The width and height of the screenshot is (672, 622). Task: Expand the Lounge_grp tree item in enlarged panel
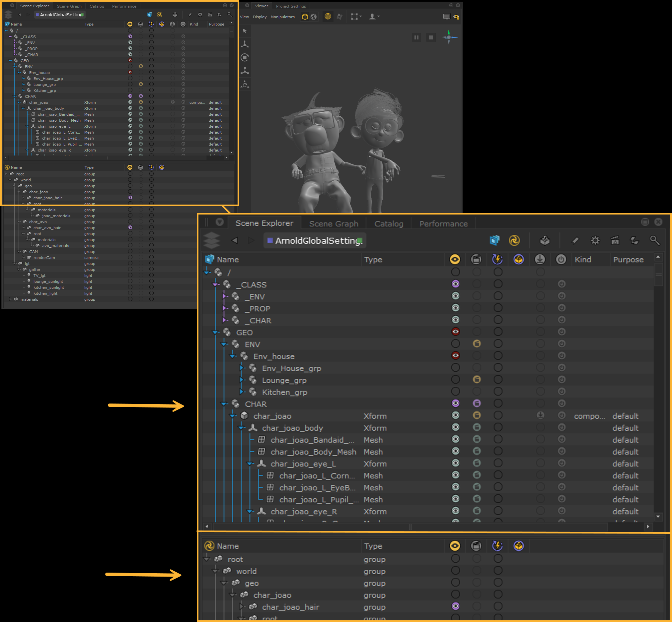242,380
